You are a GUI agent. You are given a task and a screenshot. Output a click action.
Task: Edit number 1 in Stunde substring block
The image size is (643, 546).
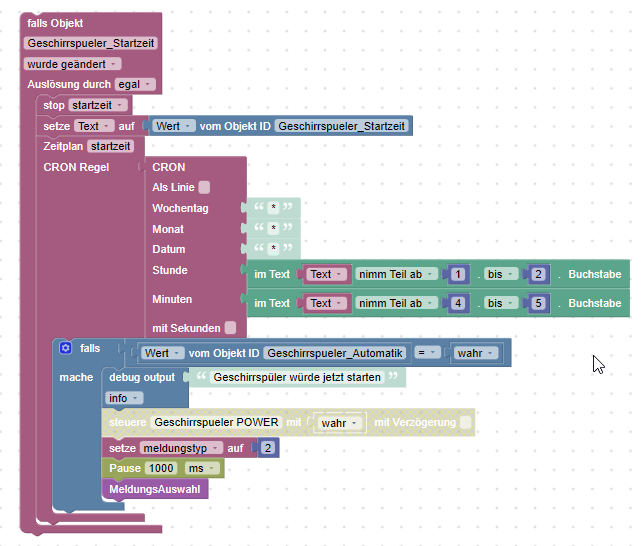tap(458, 274)
